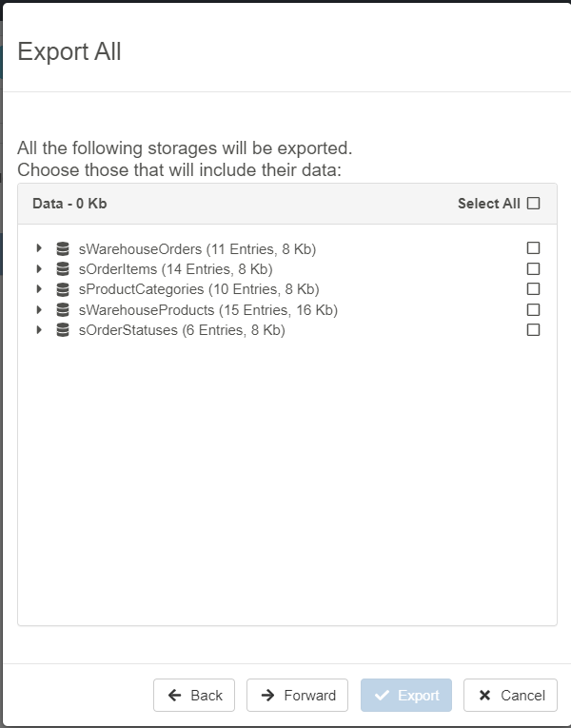Click the sWarehouseProducts database icon
The height and width of the screenshot is (728, 571).
point(63,310)
